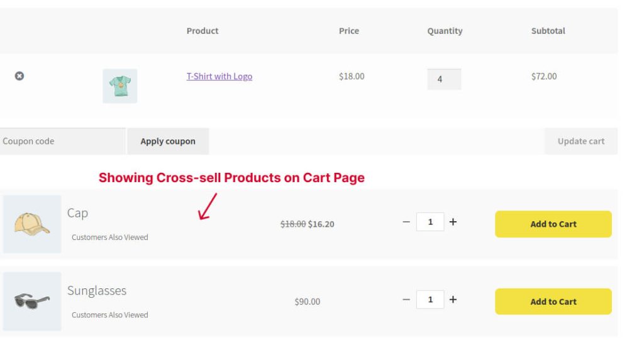Increase Sunglasses quantity with plus icon
This screenshot has width=644, height=338.
[x=453, y=300]
